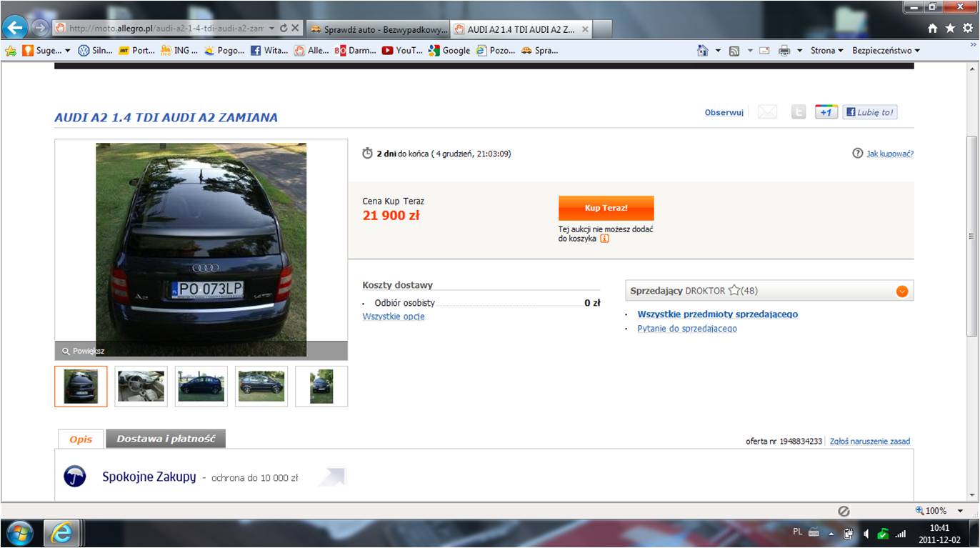Viewport: 980px width, 548px height.
Task: Click the Add to Favorites bar star icon
Action: point(11,51)
